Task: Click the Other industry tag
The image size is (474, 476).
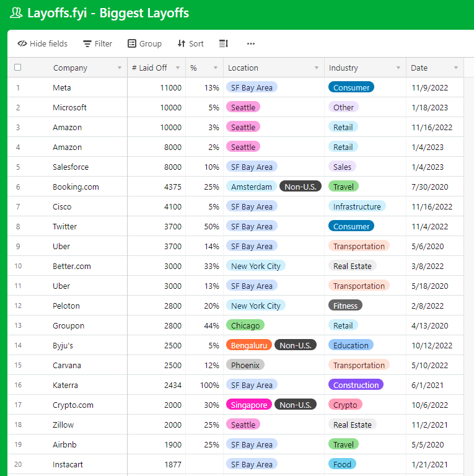Action: click(x=343, y=107)
